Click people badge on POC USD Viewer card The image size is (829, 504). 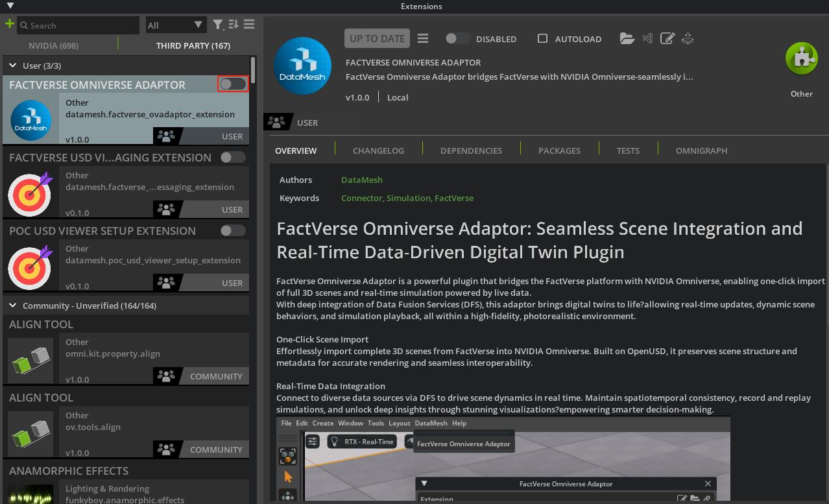click(167, 283)
